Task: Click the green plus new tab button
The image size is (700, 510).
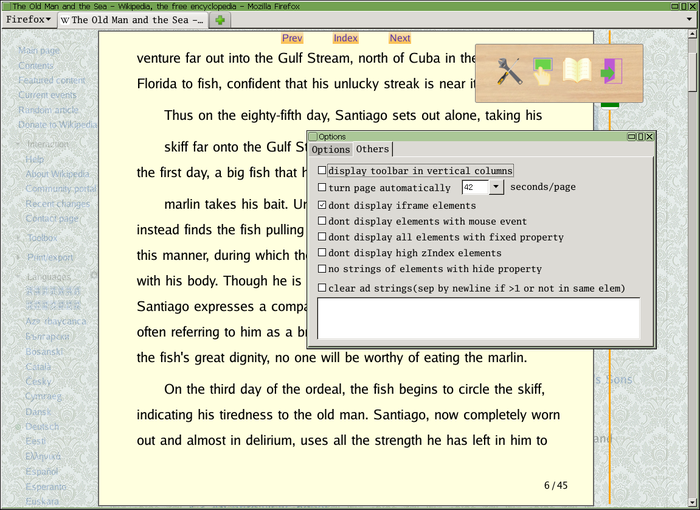Action: click(x=220, y=20)
